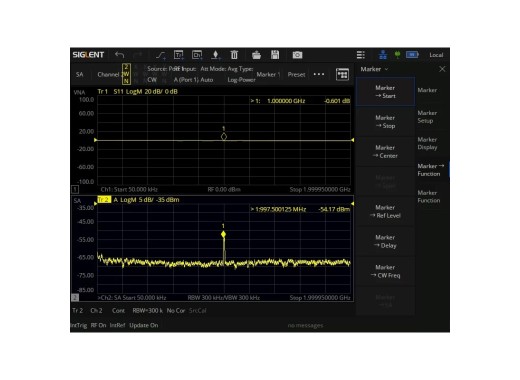520x380 pixels.
Task: Click the 1.000000 GHz marker readout
Action: coord(286,101)
